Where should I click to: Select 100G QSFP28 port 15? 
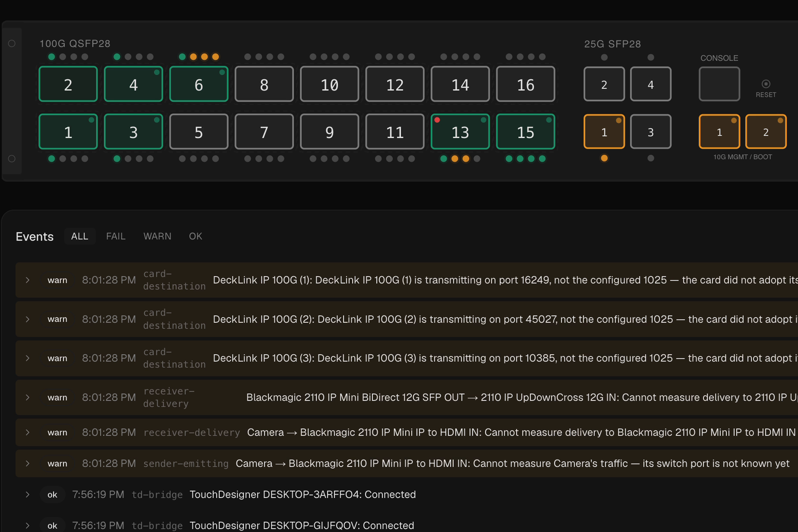coord(526,131)
